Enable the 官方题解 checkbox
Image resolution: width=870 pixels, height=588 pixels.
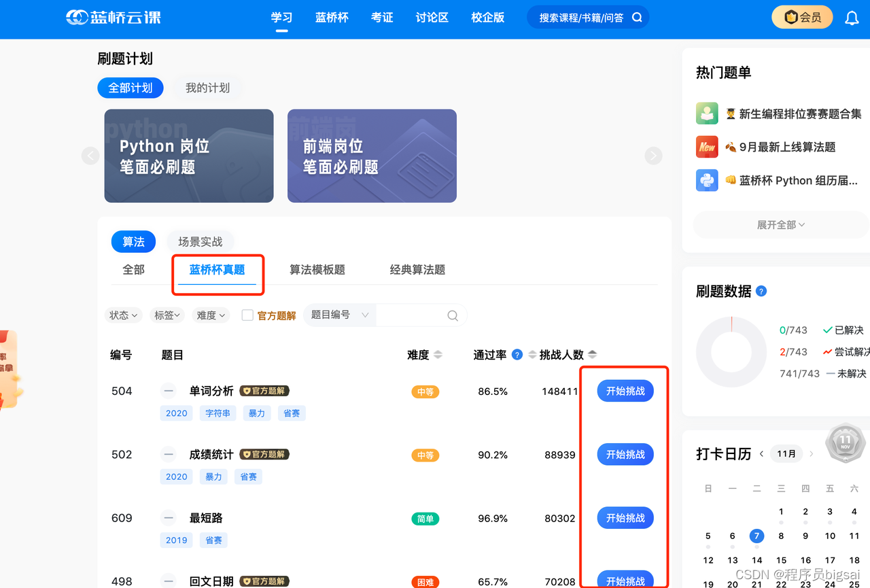coord(247,315)
